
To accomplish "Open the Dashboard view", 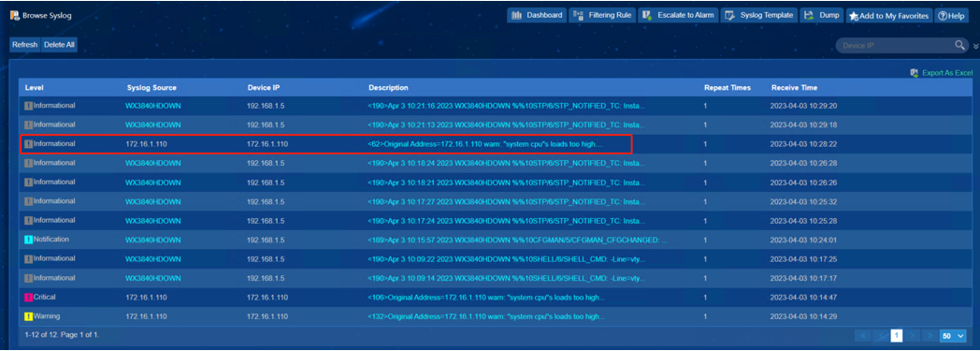I will tap(536, 15).
